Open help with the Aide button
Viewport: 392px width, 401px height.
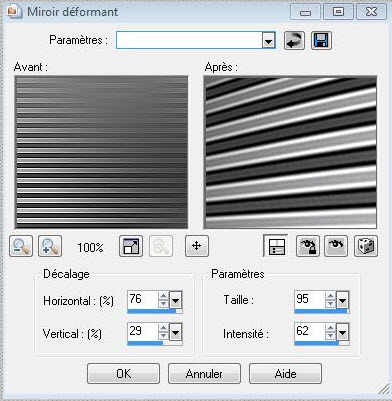(x=285, y=373)
